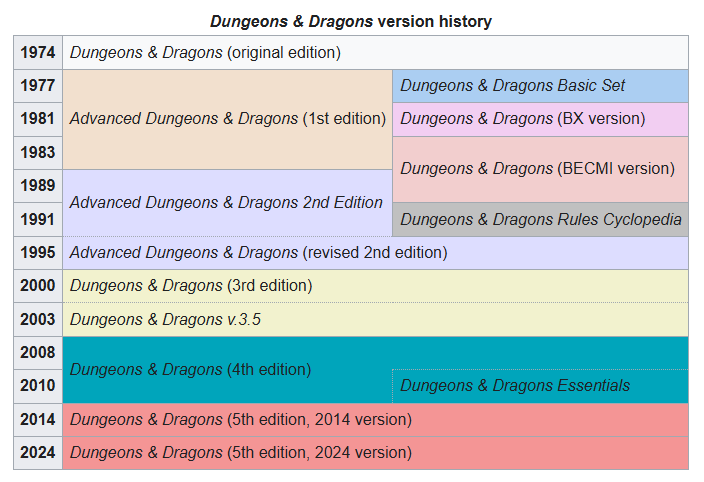Click 'Dungeons & Dragons (BECMI version)' cell
704x482 pixels.
[541, 169]
